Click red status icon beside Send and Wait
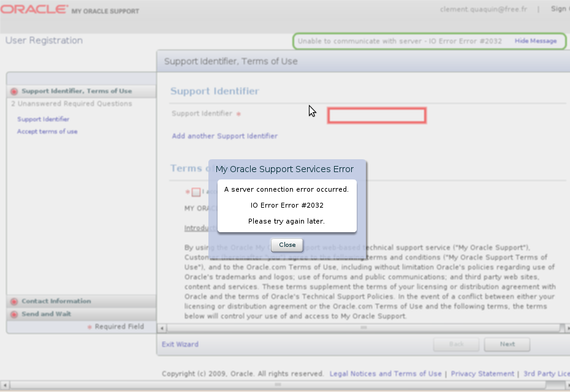 pos(14,314)
